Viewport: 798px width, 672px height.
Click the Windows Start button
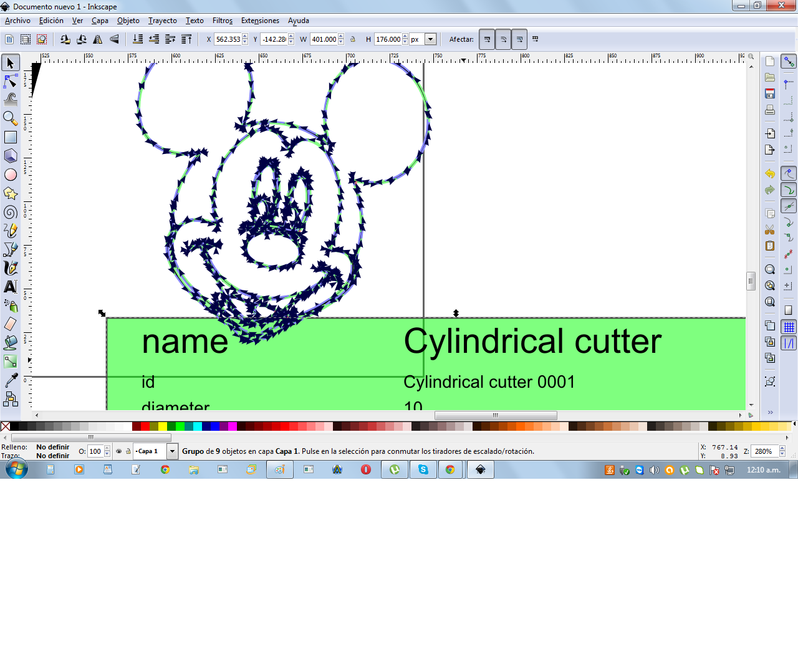click(x=17, y=469)
